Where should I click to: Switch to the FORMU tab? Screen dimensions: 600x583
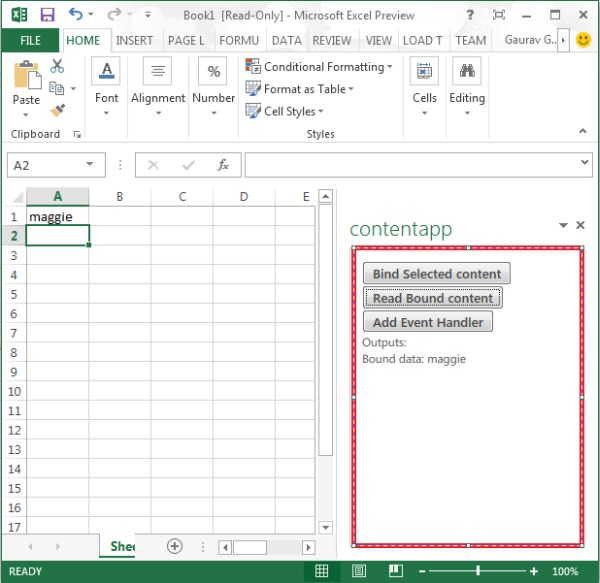239,40
